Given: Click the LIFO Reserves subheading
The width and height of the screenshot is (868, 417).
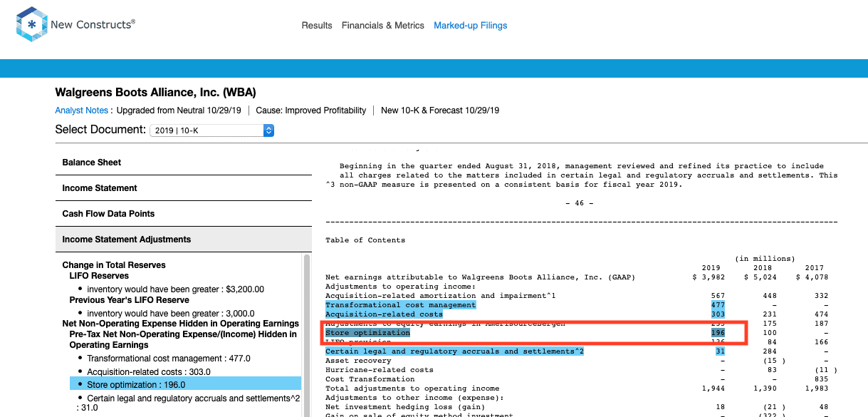Looking at the screenshot, I should tap(100, 276).
